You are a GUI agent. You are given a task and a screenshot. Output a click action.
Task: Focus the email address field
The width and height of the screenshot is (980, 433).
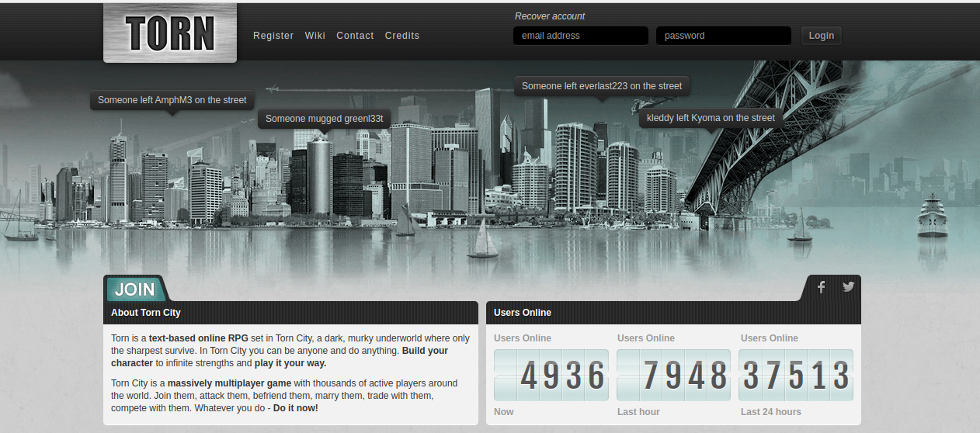click(x=580, y=36)
